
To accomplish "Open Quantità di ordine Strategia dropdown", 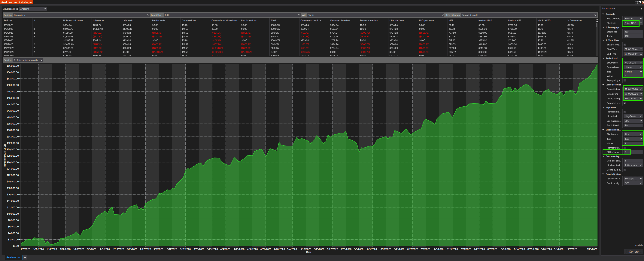I will [x=633, y=179].
